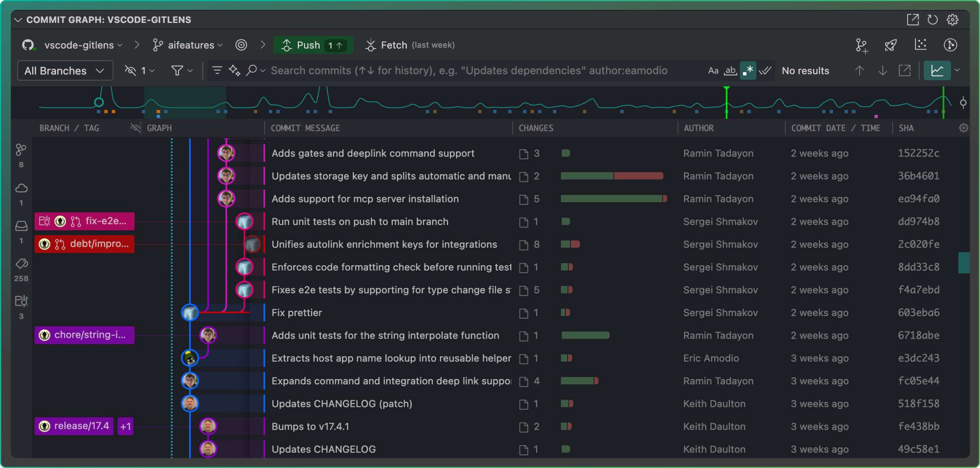
Task: Open the All Branches dropdown
Action: (x=65, y=70)
